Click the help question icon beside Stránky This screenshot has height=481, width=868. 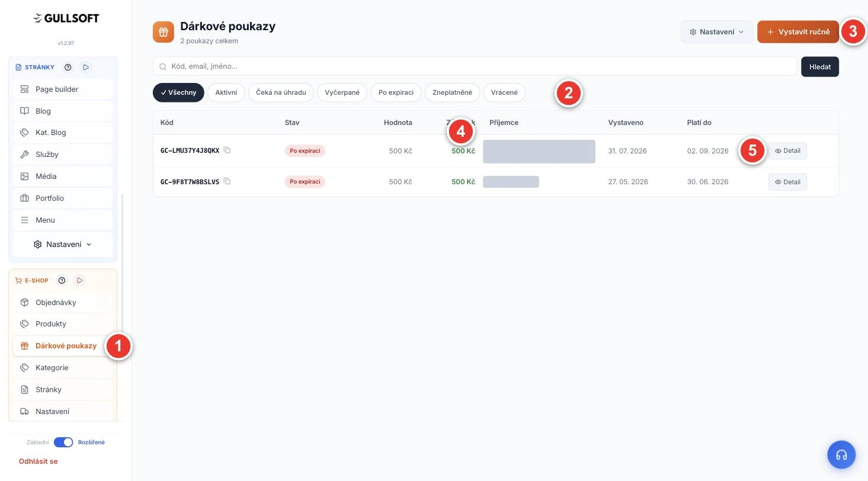coord(68,68)
